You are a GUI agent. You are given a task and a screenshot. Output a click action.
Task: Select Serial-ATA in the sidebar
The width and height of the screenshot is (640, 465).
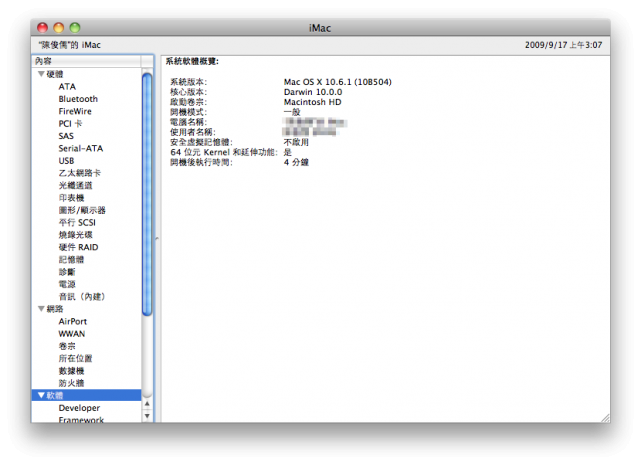81,148
